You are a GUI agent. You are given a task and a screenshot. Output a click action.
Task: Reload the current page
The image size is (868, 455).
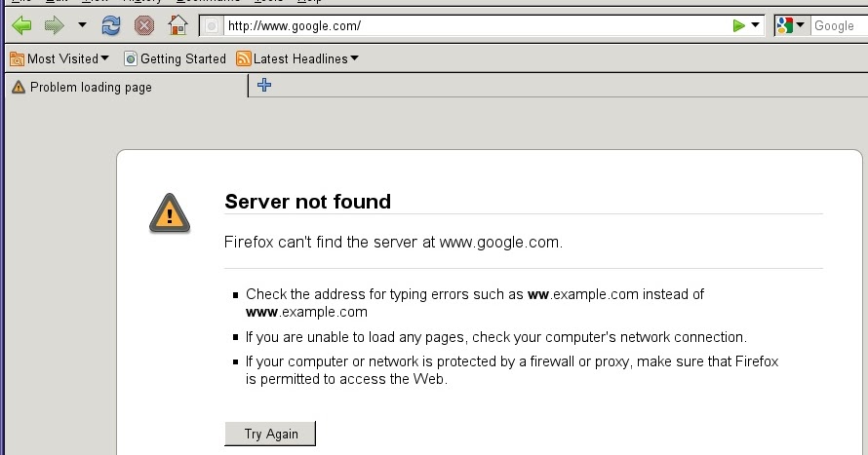[x=111, y=25]
